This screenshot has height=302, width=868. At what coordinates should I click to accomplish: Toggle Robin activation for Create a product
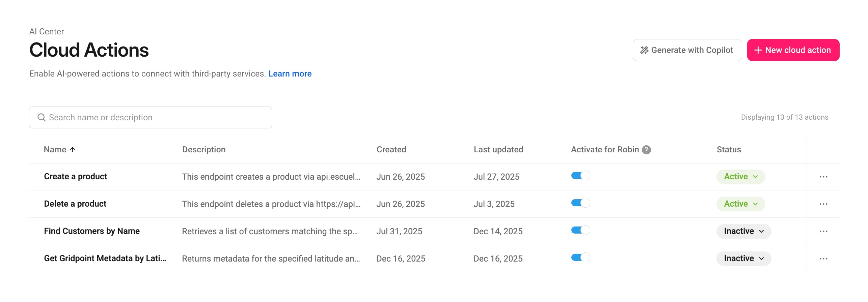pos(580,176)
